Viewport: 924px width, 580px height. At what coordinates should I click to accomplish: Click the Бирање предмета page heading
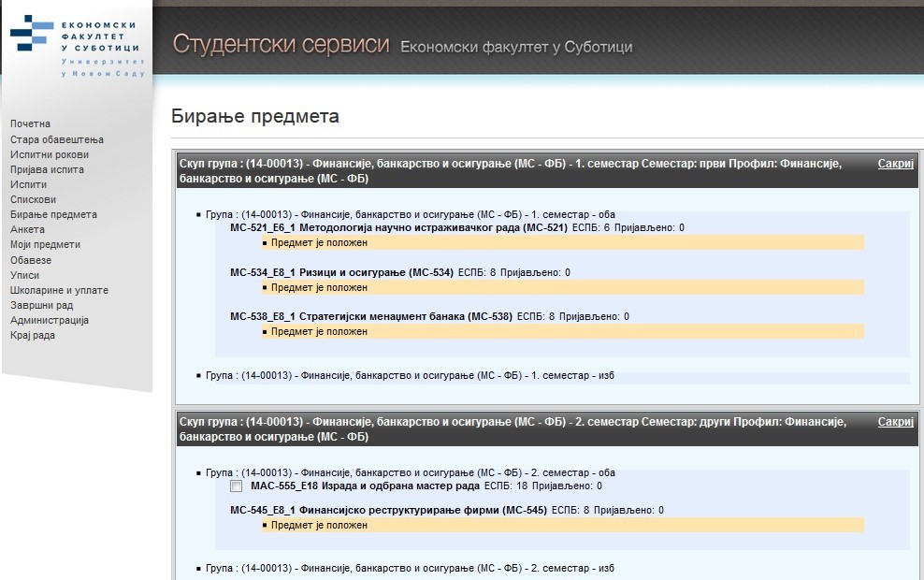click(x=255, y=116)
